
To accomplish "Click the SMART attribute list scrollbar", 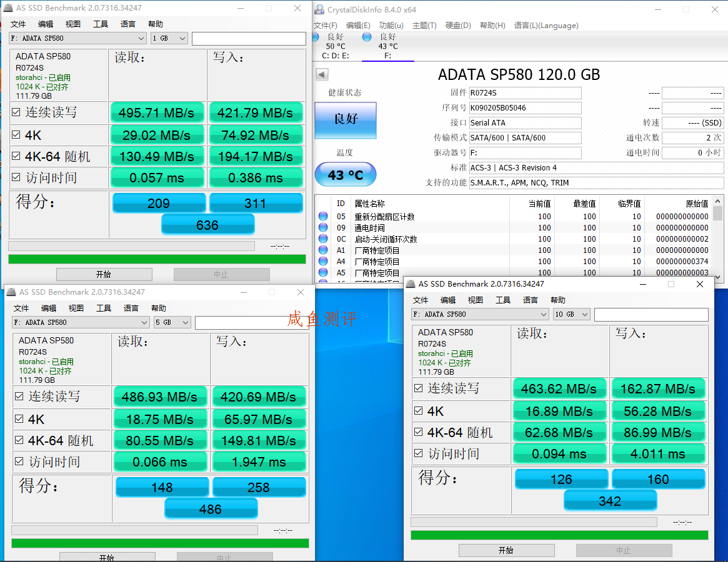I will (718, 239).
